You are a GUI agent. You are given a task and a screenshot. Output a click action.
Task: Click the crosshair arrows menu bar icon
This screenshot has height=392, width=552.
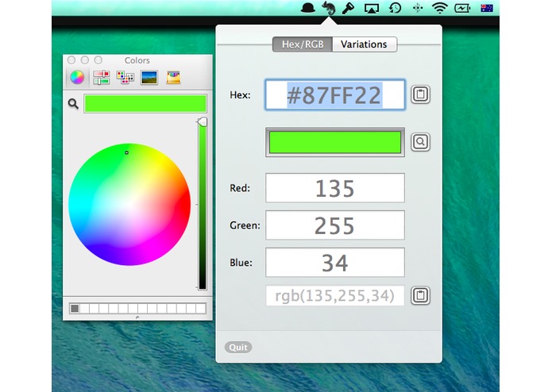[x=418, y=8]
